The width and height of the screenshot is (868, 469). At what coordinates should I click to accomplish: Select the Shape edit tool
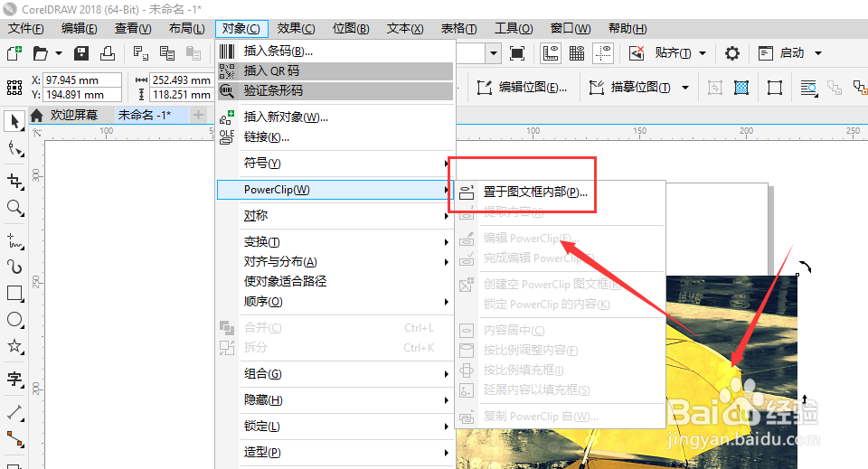point(14,148)
